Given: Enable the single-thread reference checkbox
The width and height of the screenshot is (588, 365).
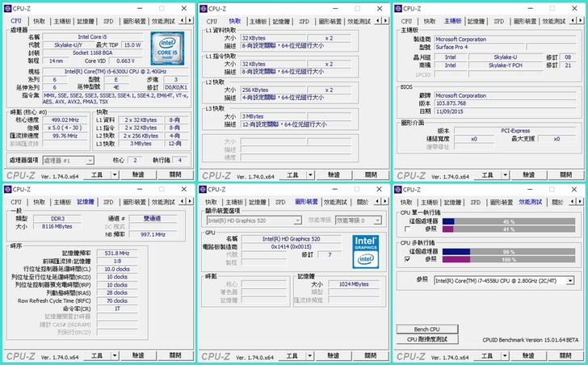Looking at the screenshot, I should click(407, 229).
